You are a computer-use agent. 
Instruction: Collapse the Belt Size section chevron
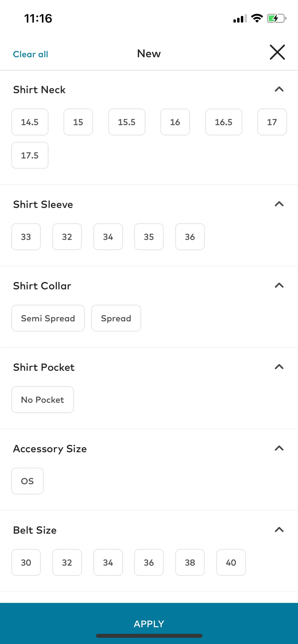pyautogui.click(x=279, y=530)
